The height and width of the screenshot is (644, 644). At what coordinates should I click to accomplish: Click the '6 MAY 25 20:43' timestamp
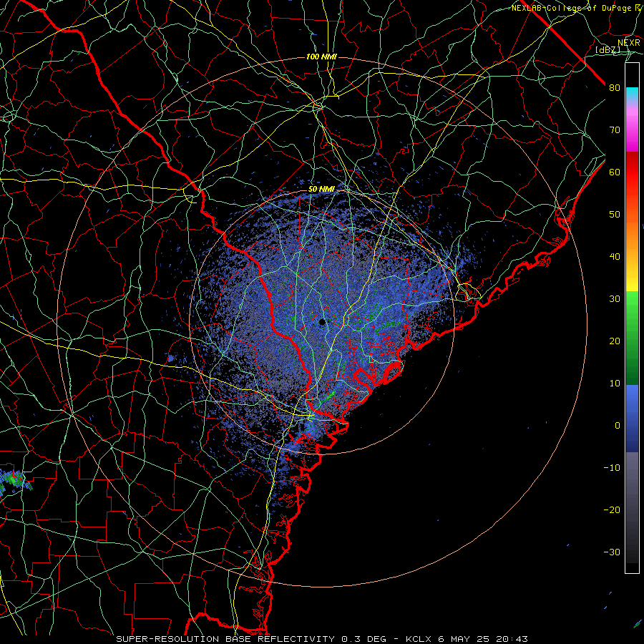pyautogui.click(x=482, y=639)
